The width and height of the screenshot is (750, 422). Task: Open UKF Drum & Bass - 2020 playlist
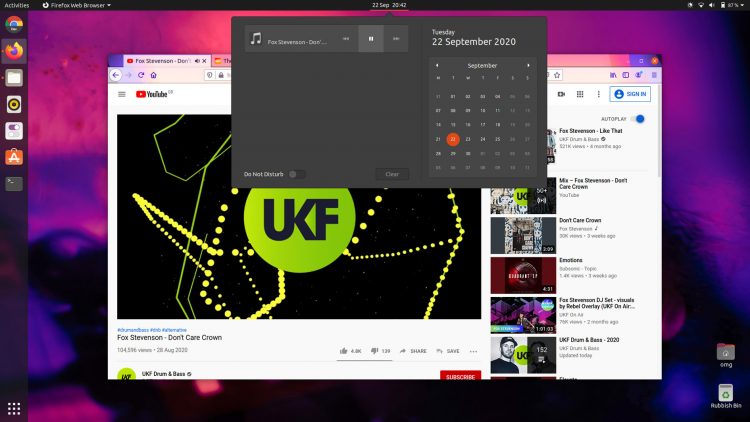coord(589,340)
